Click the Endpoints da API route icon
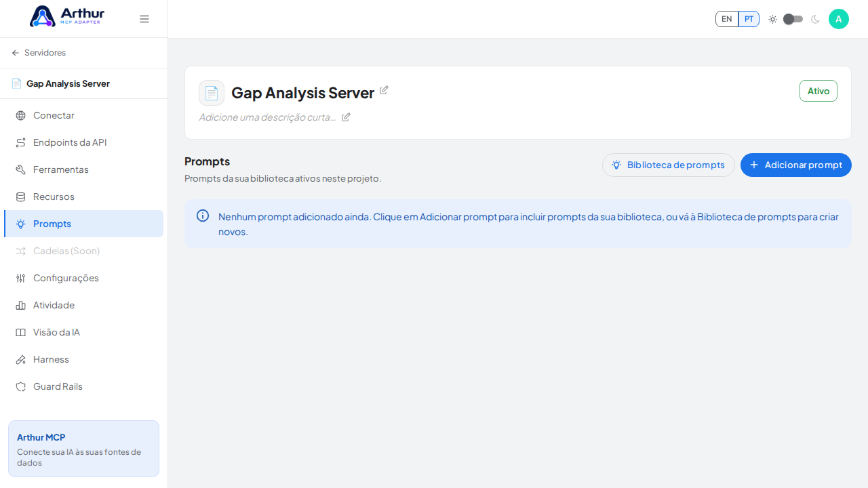The image size is (868, 488). coord(21,142)
